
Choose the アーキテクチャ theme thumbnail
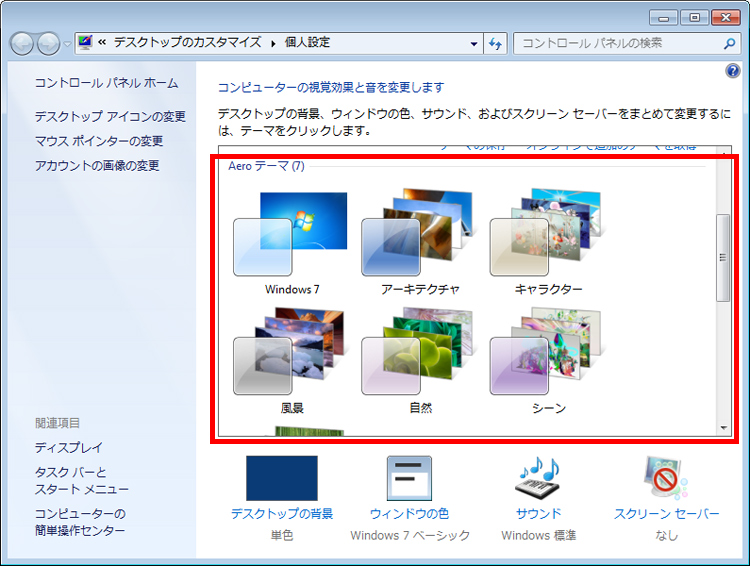(417, 233)
